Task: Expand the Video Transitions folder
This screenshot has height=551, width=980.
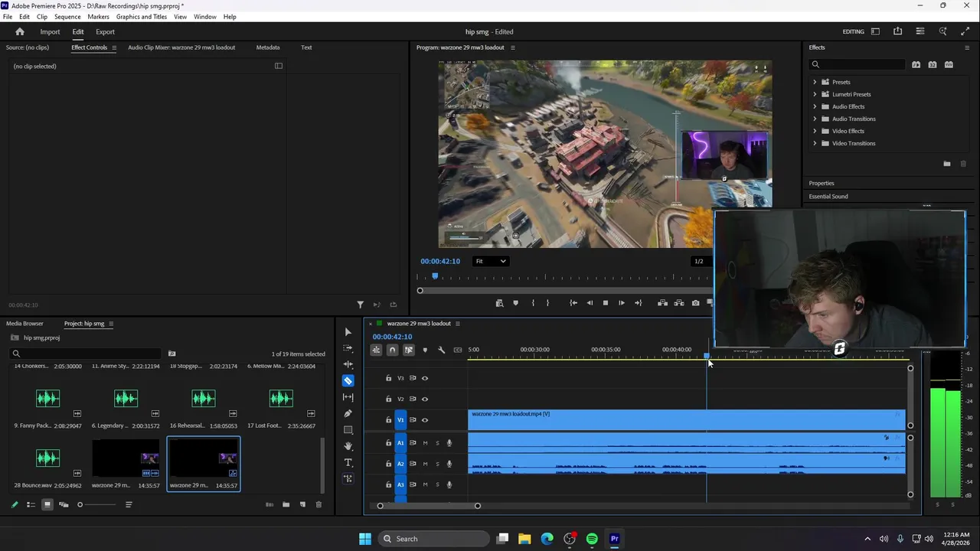Action: 815,143
